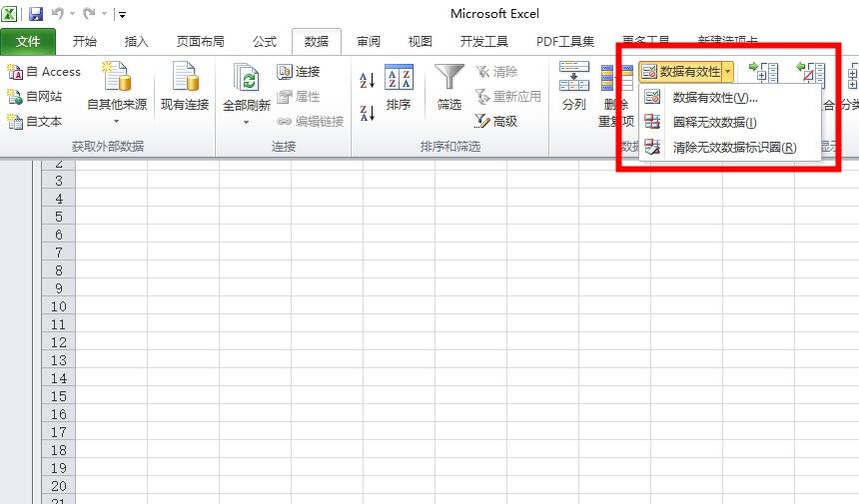Redo the last action
Image resolution: width=859 pixels, height=504 pixels.
pos(89,13)
